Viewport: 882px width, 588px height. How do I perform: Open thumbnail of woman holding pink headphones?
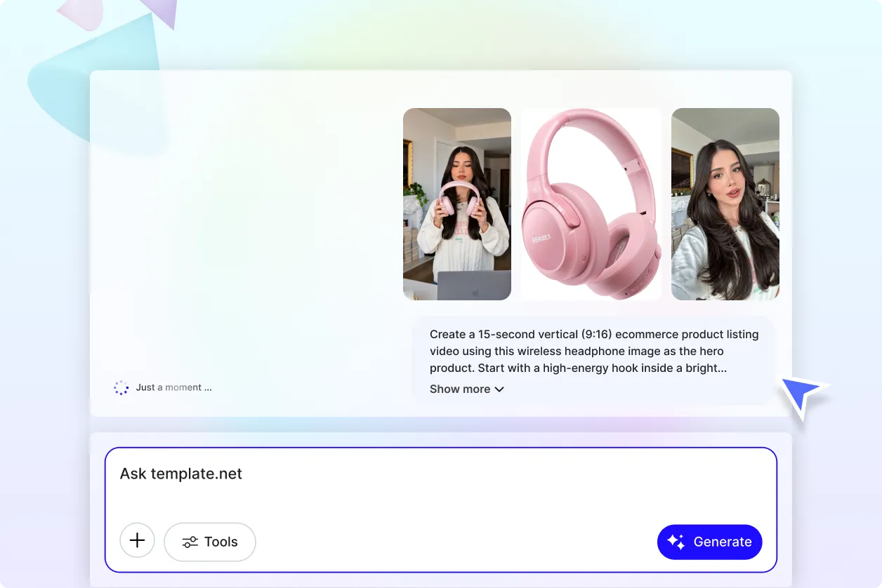point(457,204)
